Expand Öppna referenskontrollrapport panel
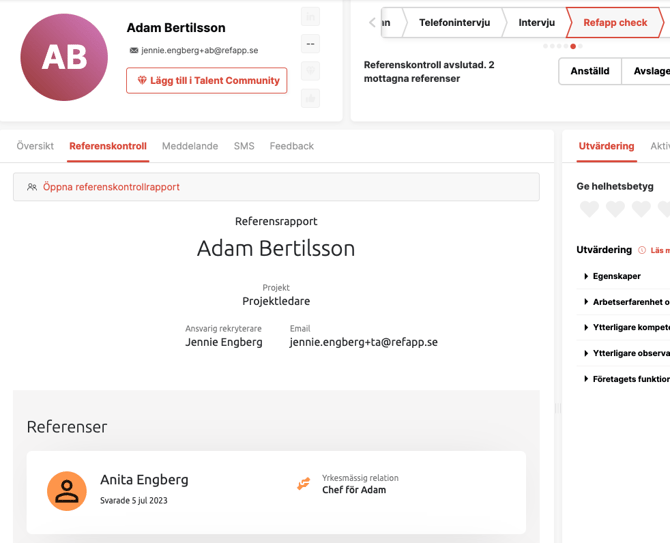Viewport: 670px width, 543px height. point(276,187)
